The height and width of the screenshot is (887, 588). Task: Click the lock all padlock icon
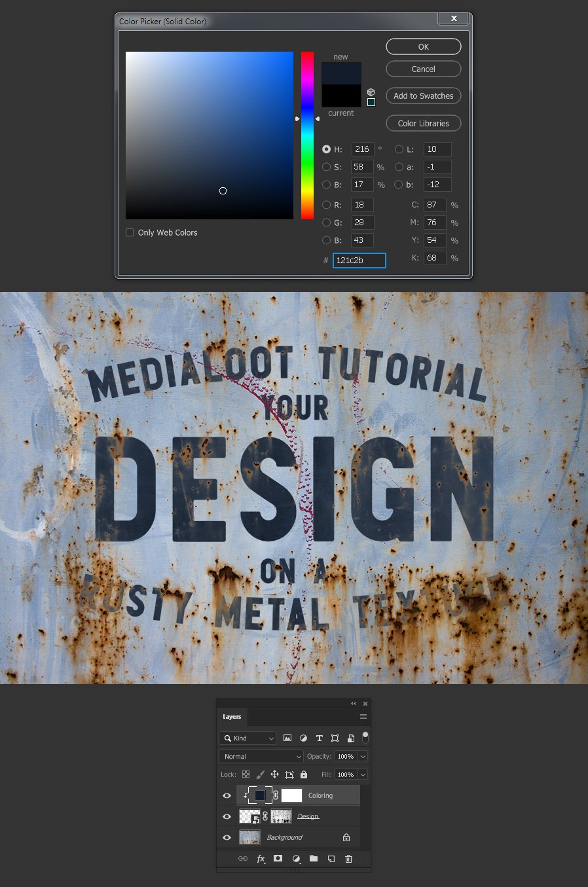tap(304, 774)
